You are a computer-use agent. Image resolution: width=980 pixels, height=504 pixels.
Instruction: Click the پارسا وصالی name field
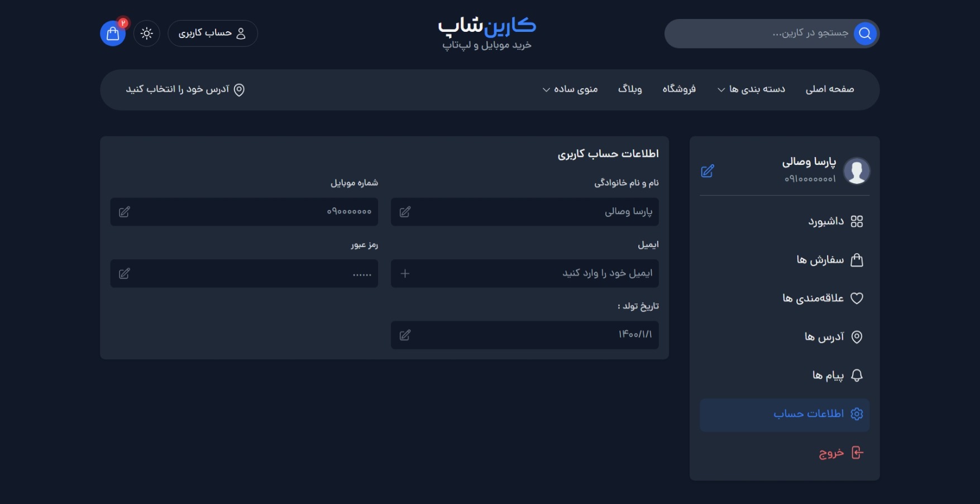[525, 212]
